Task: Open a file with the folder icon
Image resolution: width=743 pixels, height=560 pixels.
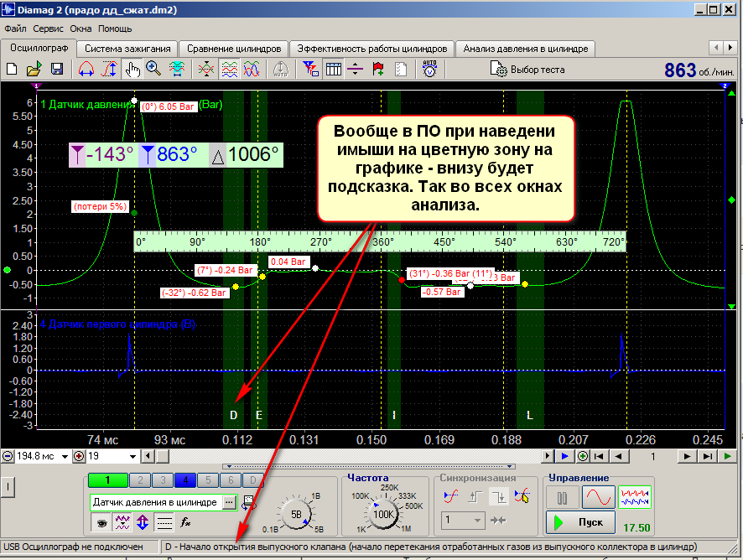Action: coord(34,70)
